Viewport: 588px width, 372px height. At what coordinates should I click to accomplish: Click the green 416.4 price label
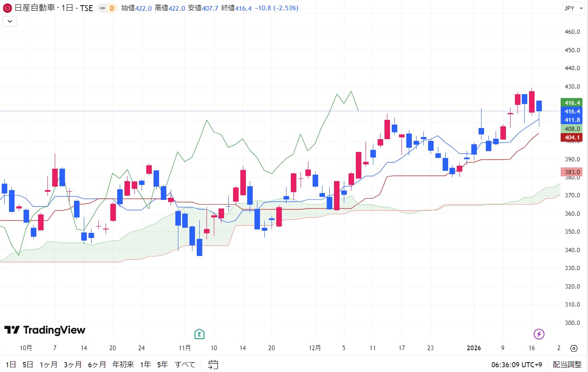click(572, 102)
